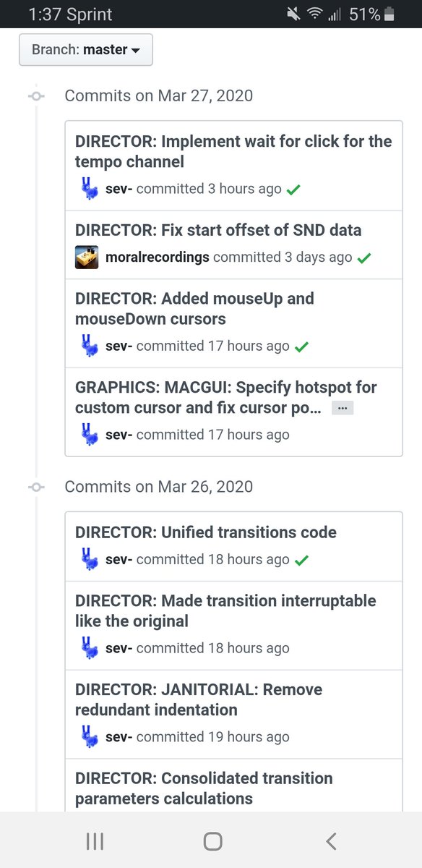422x868 pixels.
Task: Tap the Android home button
Action: pyautogui.click(x=212, y=841)
